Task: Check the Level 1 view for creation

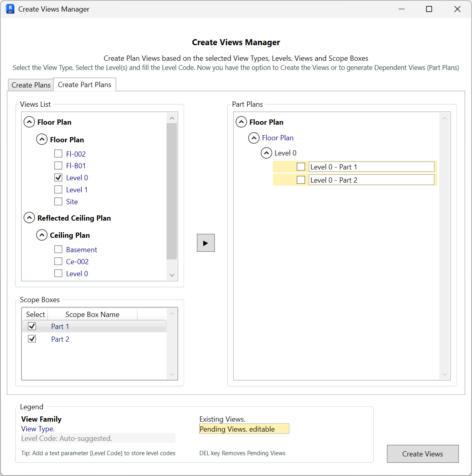Action: [x=58, y=189]
